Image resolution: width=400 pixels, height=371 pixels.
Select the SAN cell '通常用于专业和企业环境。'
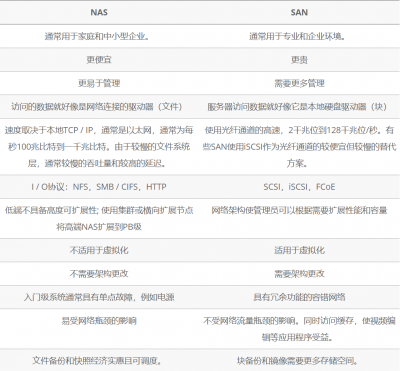point(299,36)
